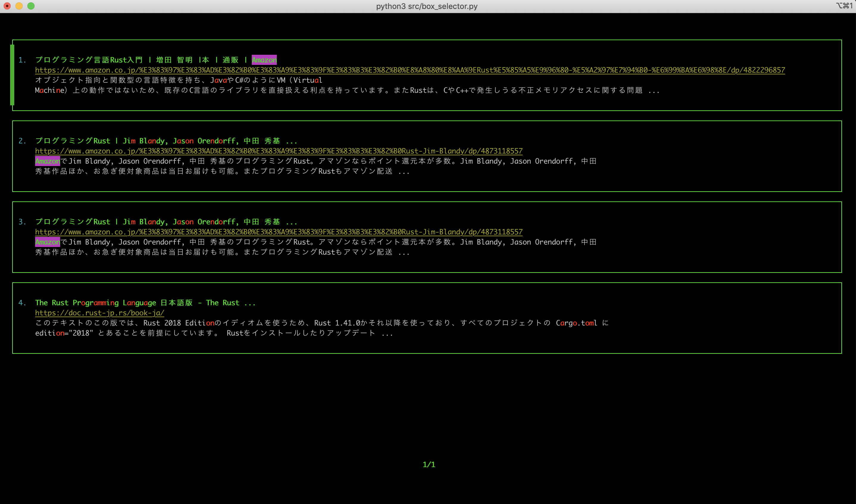This screenshot has height=504, width=856.
Task: Select result number 2 index label
Action: [22, 141]
